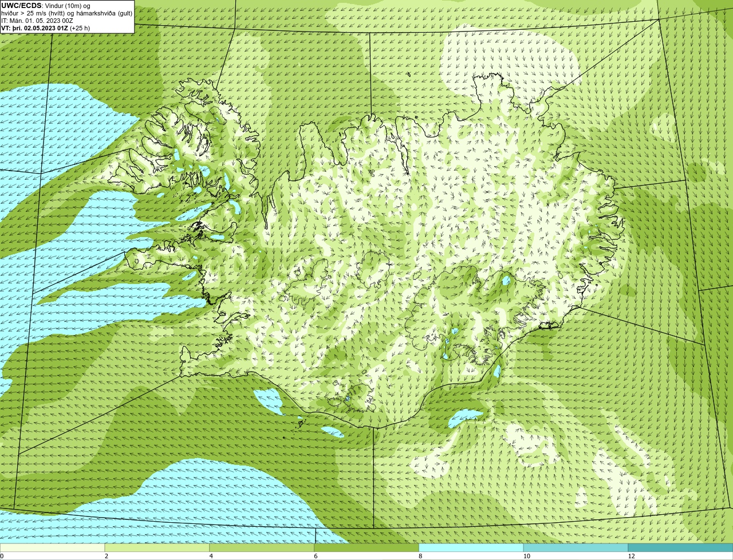Click the medium green 4–6 legend swatch

262,548
